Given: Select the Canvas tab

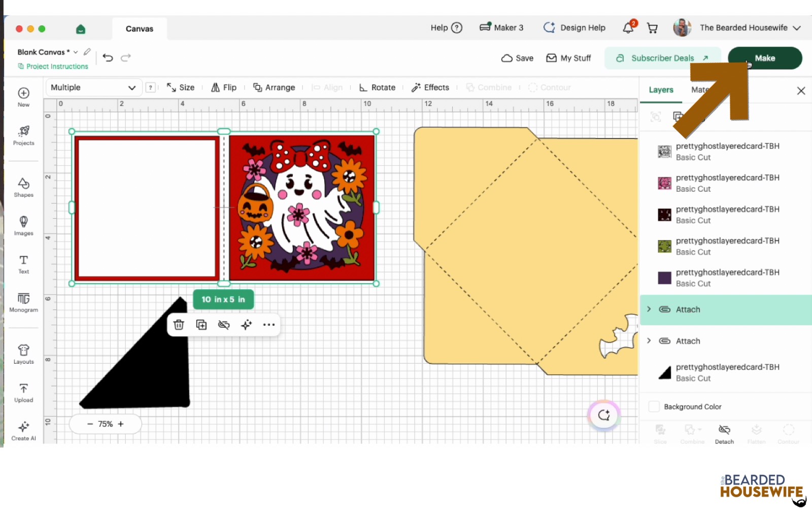Looking at the screenshot, I should [x=140, y=29].
